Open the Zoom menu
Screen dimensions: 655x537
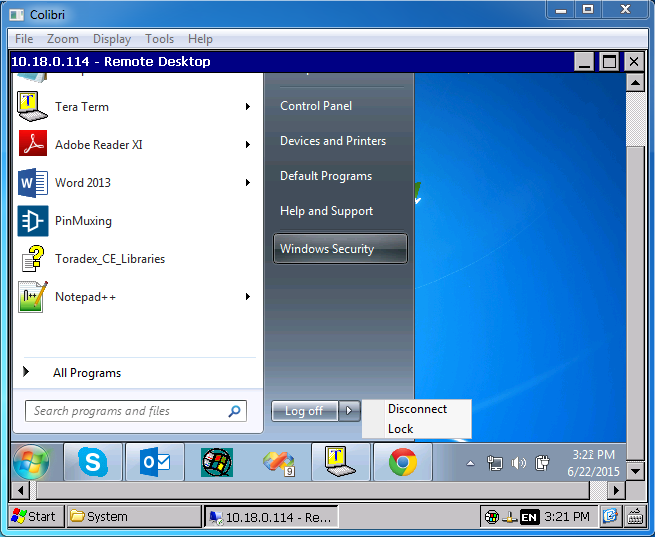click(63, 39)
